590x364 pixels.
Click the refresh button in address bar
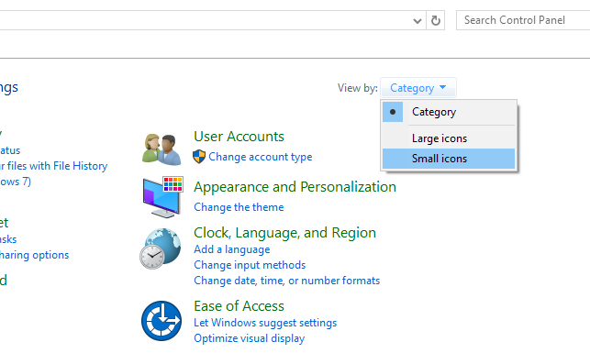click(x=435, y=20)
